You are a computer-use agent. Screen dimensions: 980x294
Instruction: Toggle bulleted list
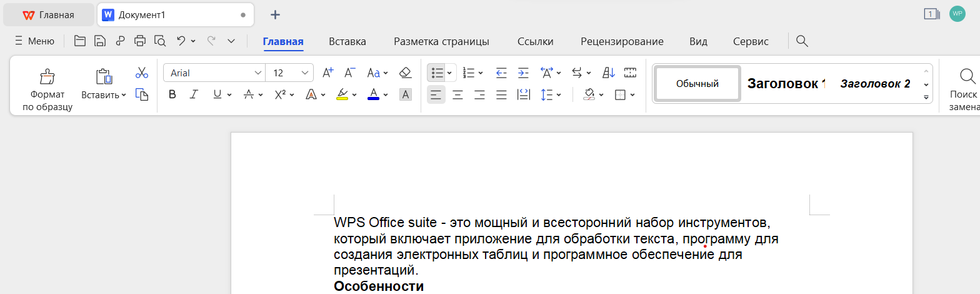tap(437, 73)
